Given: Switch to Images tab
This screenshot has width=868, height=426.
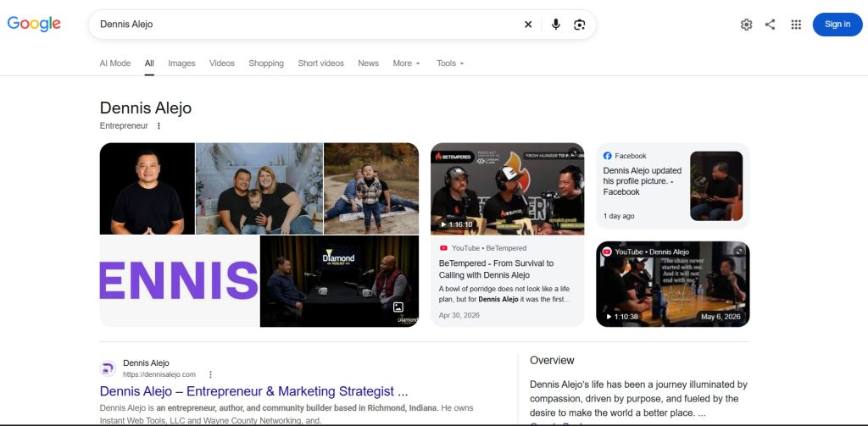Looking at the screenshot, I should [181, 63].
